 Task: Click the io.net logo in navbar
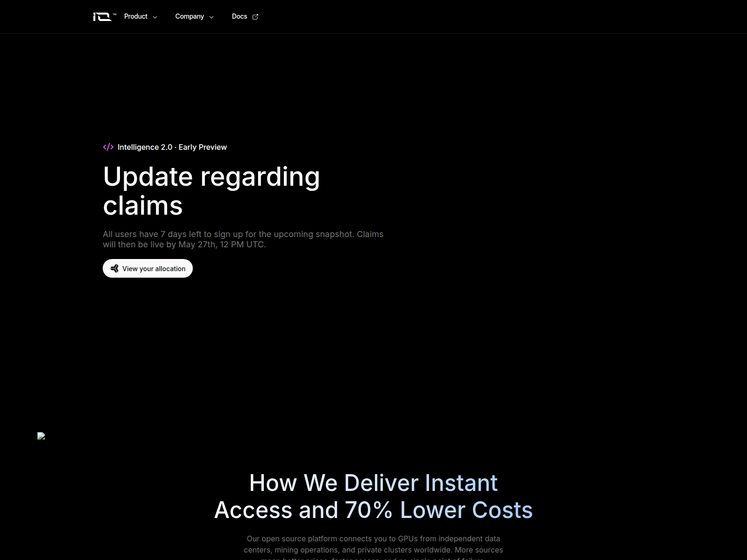[105, 17]
